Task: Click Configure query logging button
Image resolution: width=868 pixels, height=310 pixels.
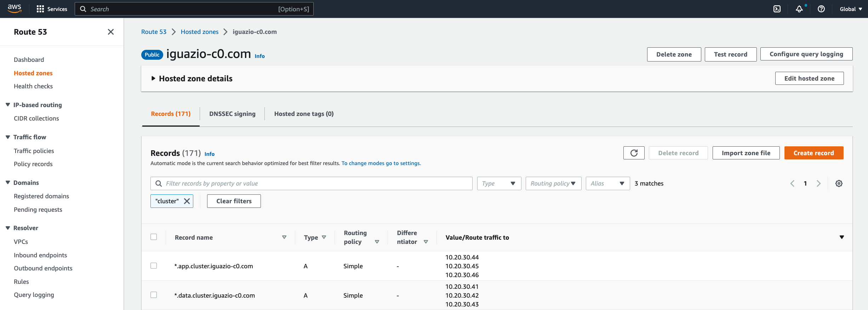Action: [806, 54]
